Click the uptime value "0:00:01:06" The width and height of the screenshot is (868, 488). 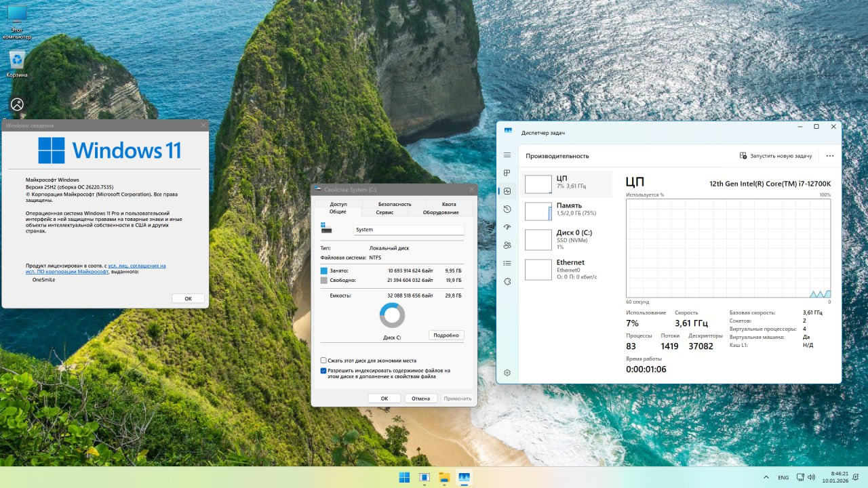(x=646, y=369)
